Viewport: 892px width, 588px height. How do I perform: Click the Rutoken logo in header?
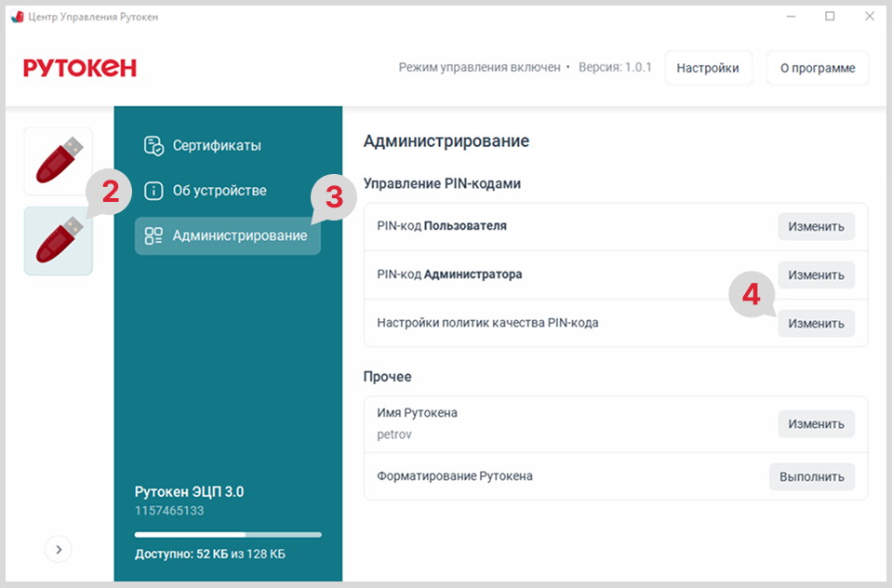pos(80,68)
